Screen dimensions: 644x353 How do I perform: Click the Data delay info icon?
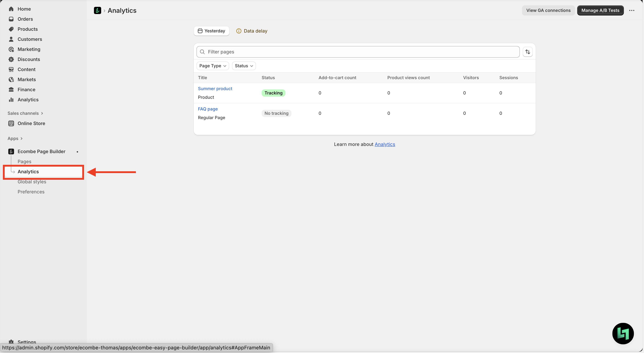[x=239, y=31]
